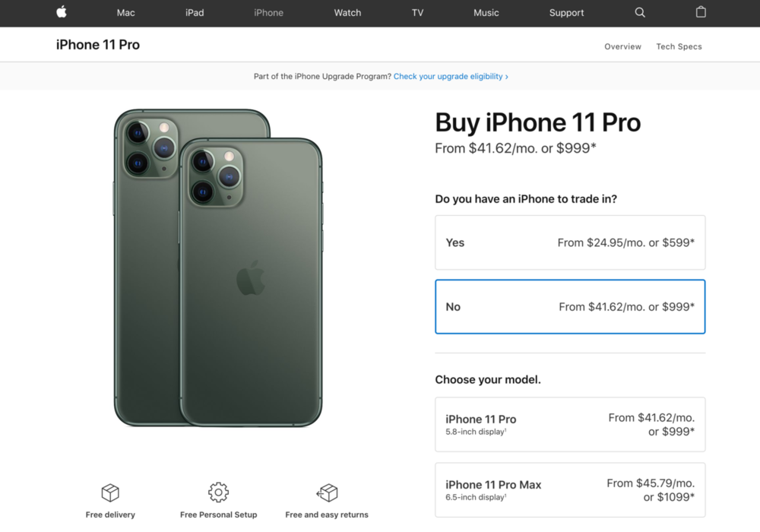Click the Free delivery box icon
Image resolution: width=760 pixels, height=532 pixels.
click(110, 492)
